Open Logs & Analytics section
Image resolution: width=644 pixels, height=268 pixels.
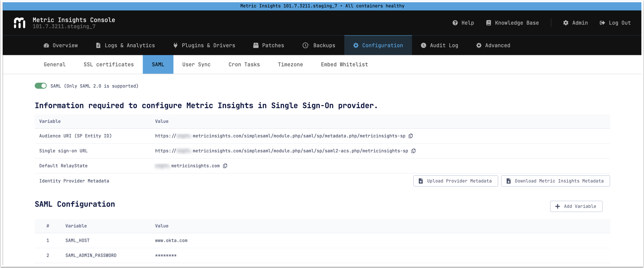(x=125, y=46)
